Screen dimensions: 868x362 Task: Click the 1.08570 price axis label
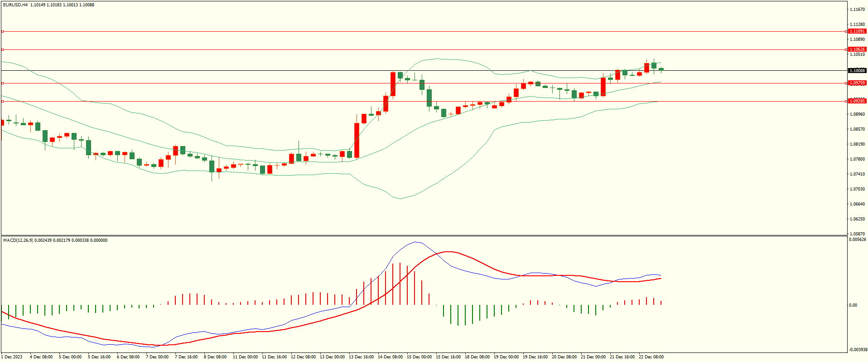point(858,129)
